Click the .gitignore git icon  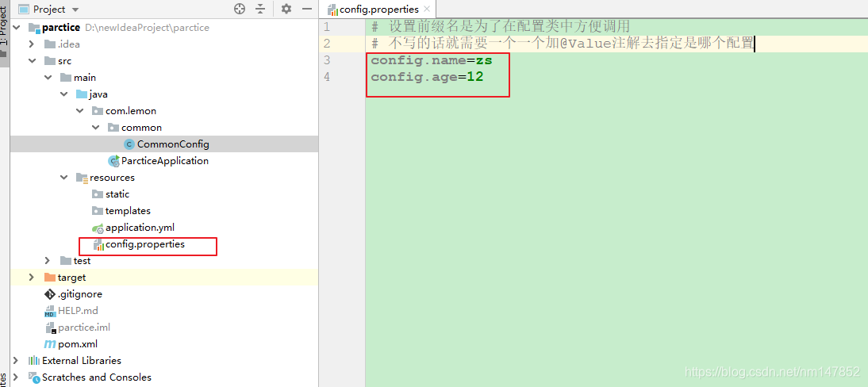(50, 294)
